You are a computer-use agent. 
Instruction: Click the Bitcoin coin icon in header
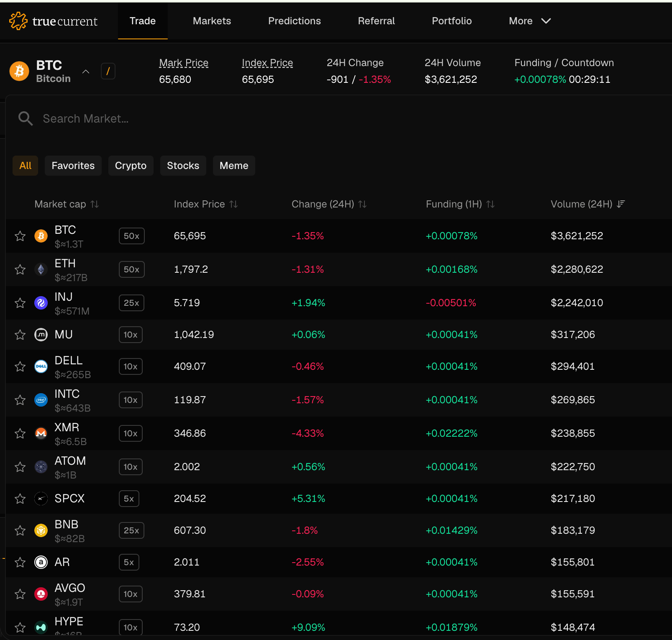point(19,71)
